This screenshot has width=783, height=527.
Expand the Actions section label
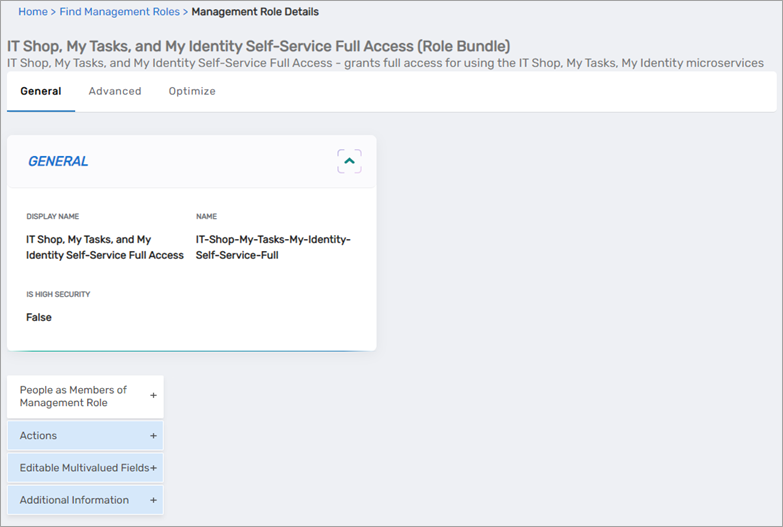tap(38, 436)
